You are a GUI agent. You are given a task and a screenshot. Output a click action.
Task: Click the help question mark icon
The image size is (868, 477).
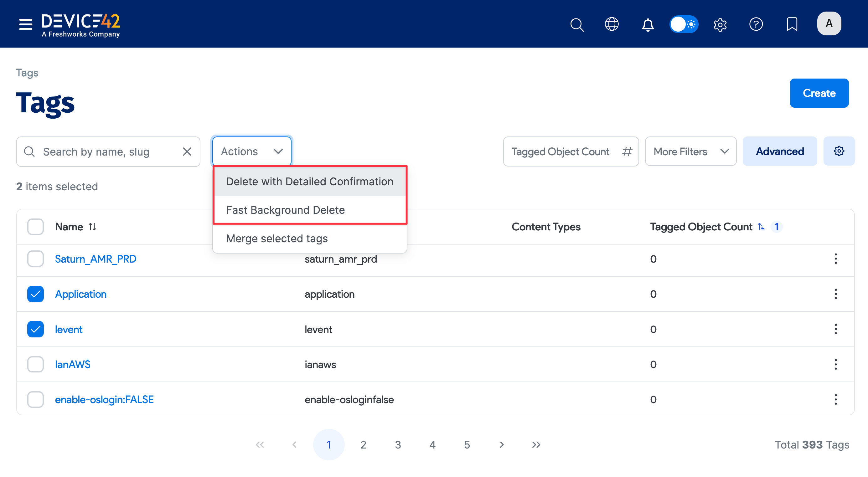(x=756, y=24)
